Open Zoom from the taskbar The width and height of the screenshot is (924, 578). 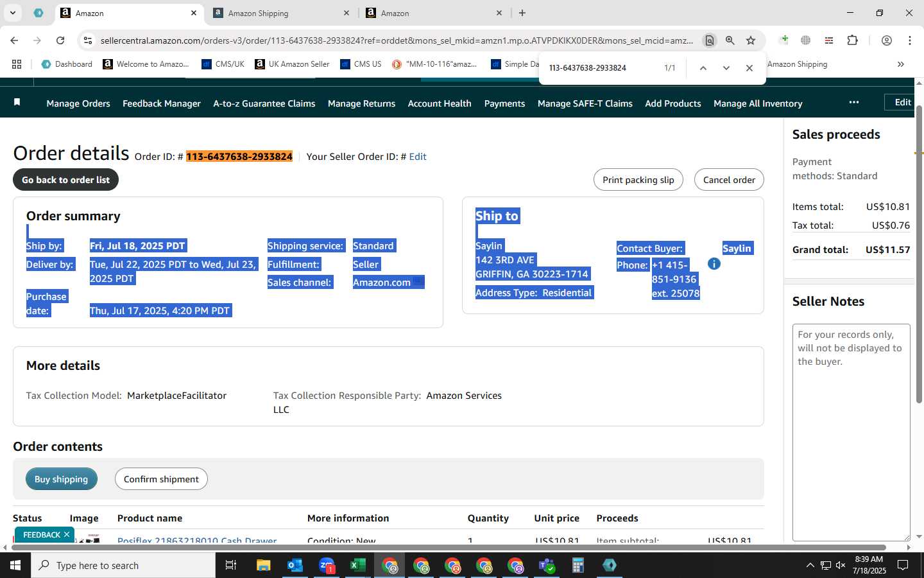(x=327, y=565)
